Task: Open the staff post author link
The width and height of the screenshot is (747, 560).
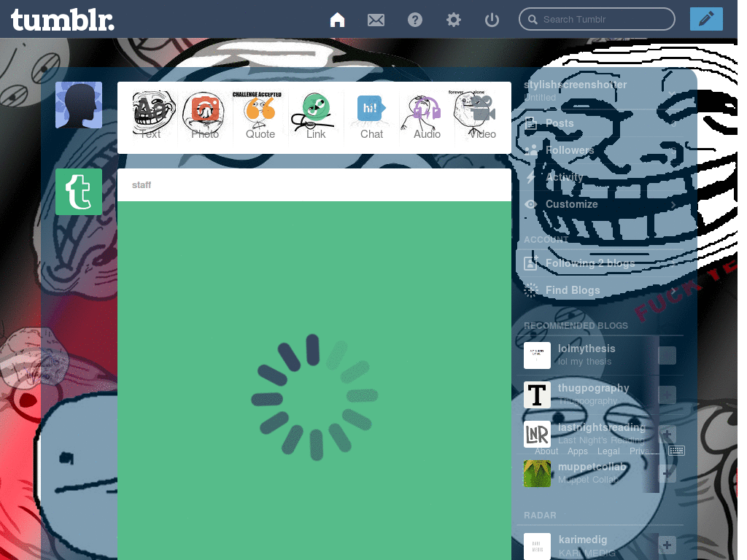Action: [x=141, y=184]
